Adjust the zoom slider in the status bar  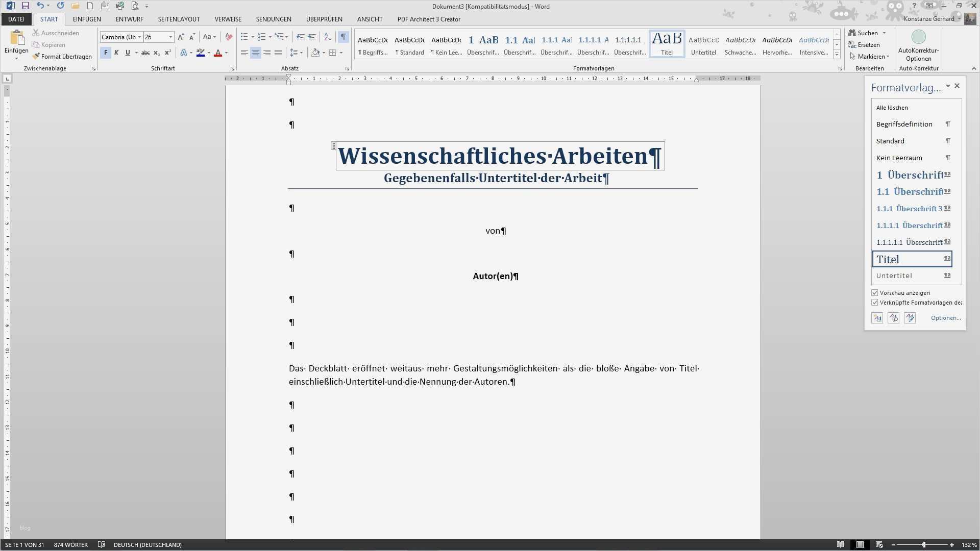(924, 545)
